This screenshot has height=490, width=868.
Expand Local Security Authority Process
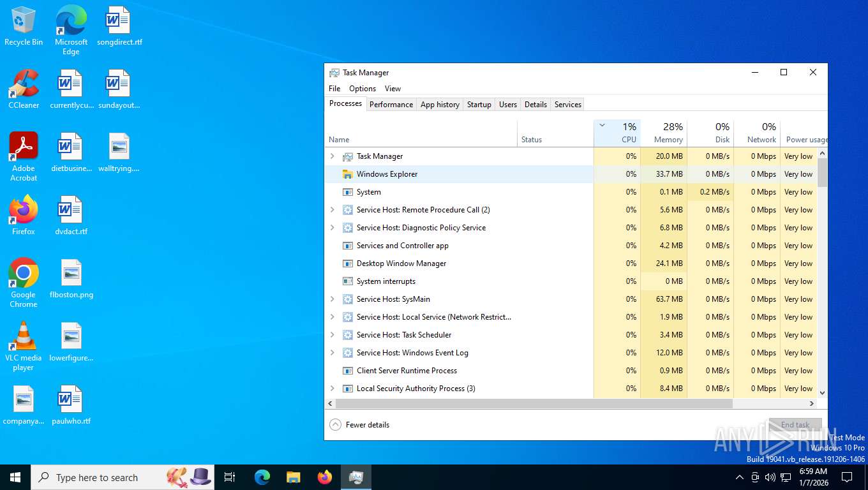[x=332, y=389]
